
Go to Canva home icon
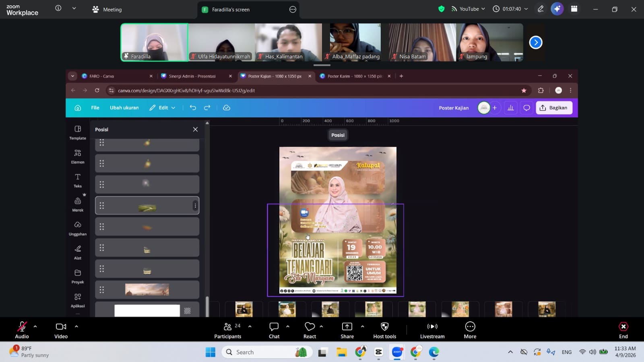[x=78, y=108]
